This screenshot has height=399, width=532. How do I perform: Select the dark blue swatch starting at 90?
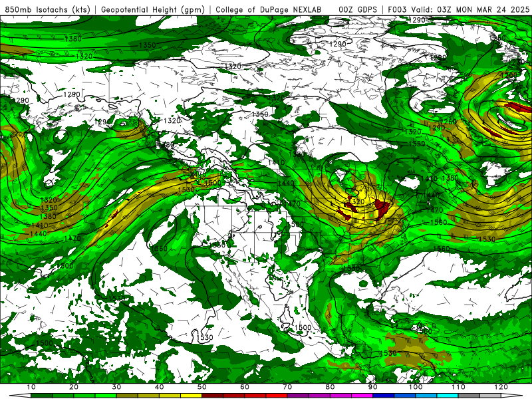384,396
